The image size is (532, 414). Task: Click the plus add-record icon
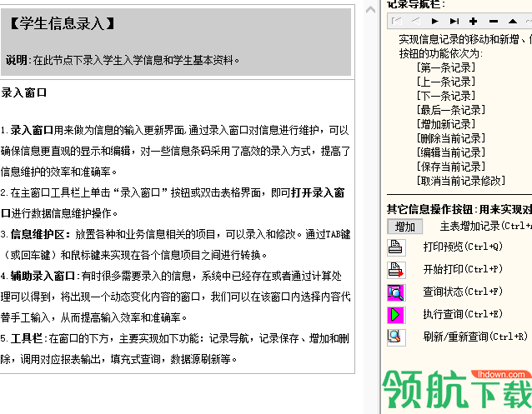[x=474, y=22]
